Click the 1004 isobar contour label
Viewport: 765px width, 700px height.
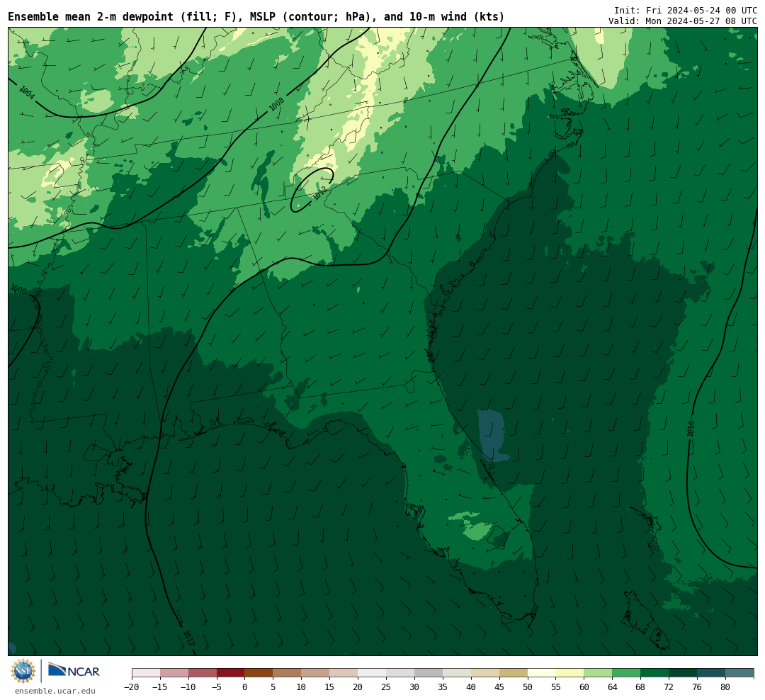pos(27,93)
